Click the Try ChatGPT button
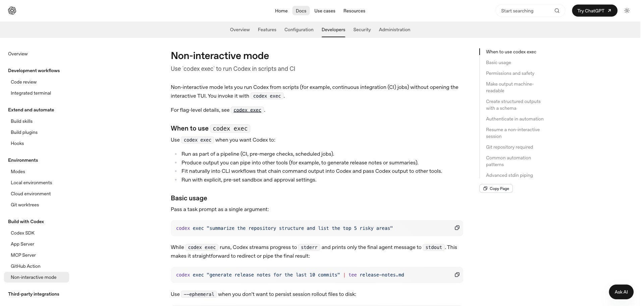The width and height of the screenshot is (644, 306). tap(594, 11)
